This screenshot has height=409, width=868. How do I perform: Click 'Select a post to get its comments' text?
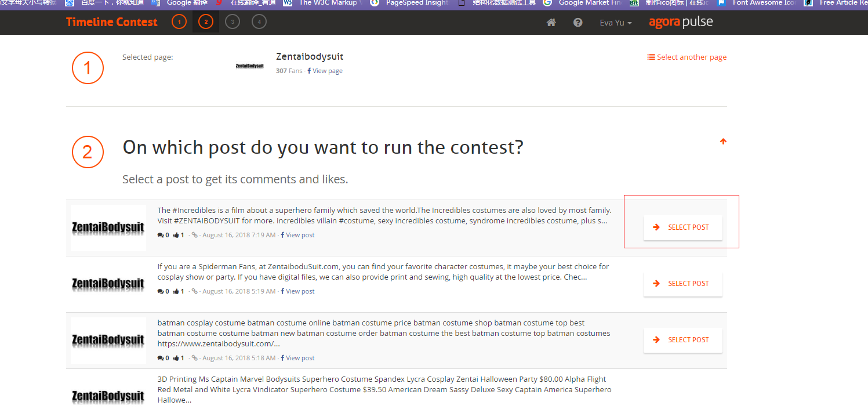click(235, 179)
